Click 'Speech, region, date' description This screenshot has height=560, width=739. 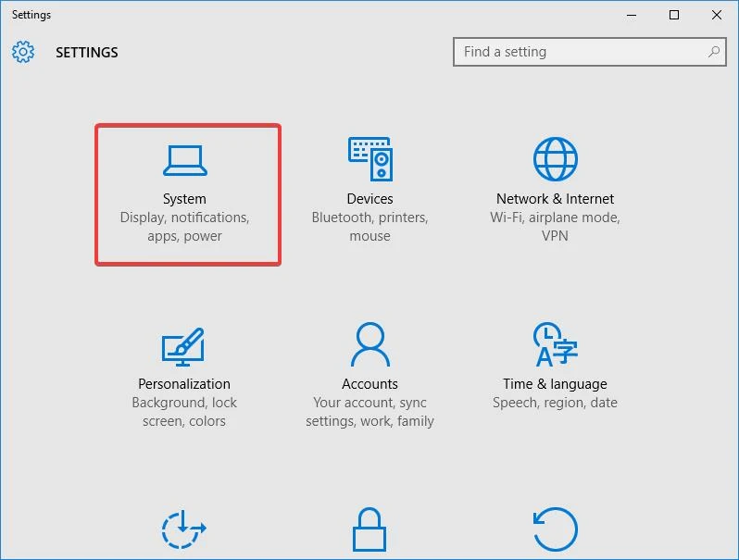click(556, 403)
